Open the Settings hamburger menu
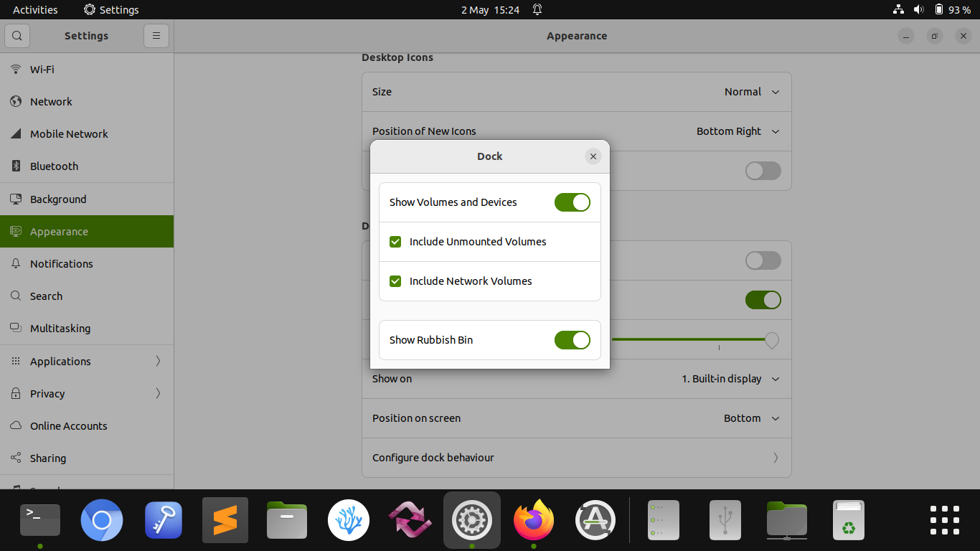 pos(156,35)
